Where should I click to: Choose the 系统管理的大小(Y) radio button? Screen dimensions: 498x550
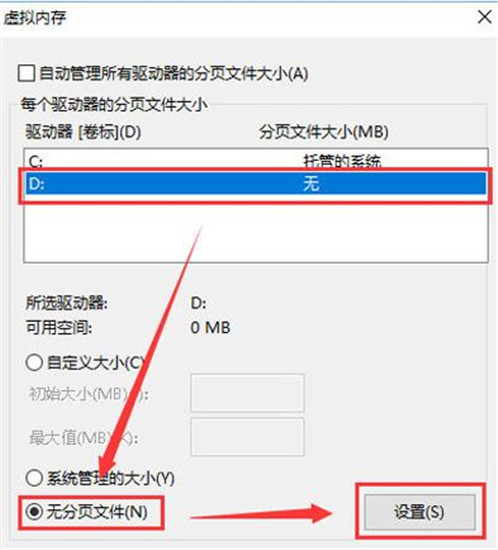34,477
